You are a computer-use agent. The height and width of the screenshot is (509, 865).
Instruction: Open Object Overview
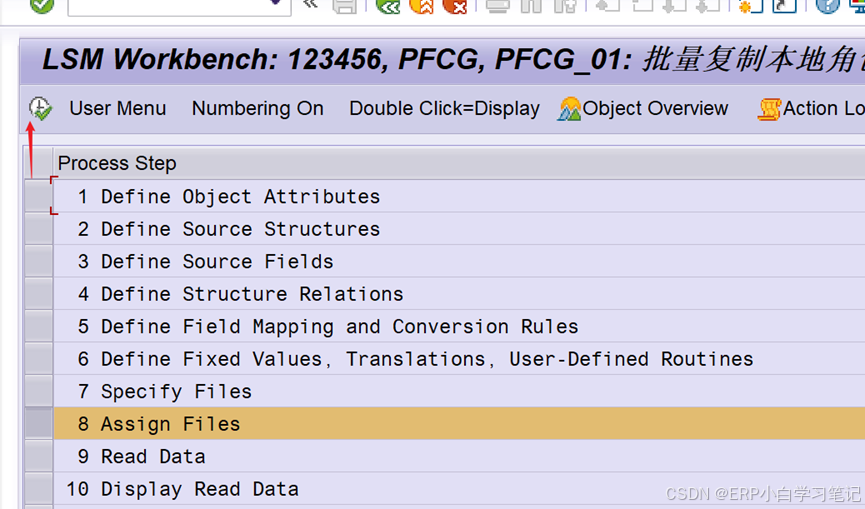(643, 109)
